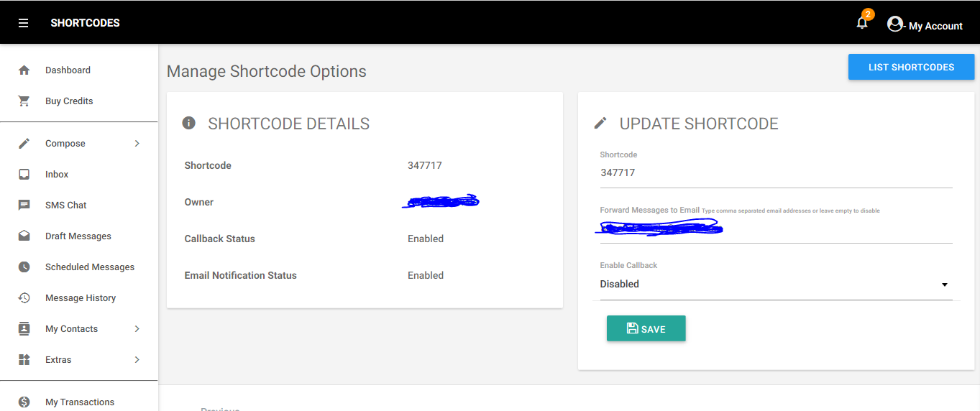Select Message History menu item
Image resolution: width=980 pixels, height=411 pixels.
click(x=79, y=298)
